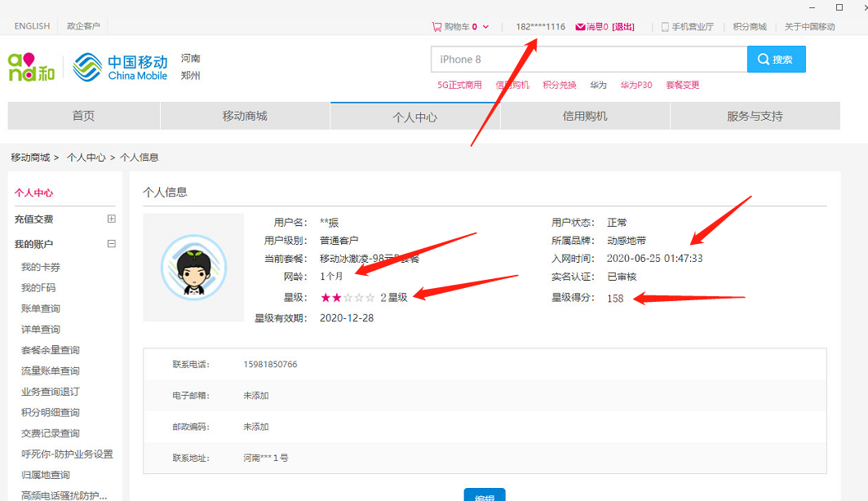This screenshot has width=868, height=501.
Task: Select the star validity date 2020-12-28
Action: [347, 317]
